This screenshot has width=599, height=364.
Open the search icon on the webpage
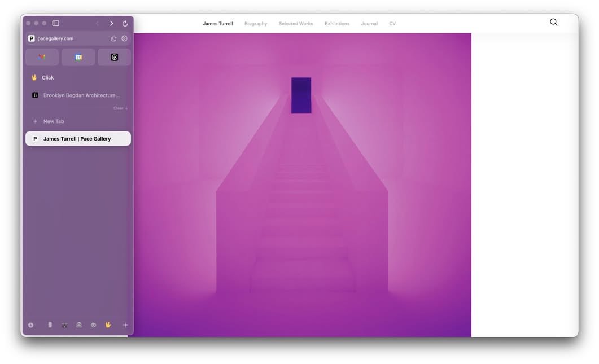pyautogui.click(x=553, y=21)
